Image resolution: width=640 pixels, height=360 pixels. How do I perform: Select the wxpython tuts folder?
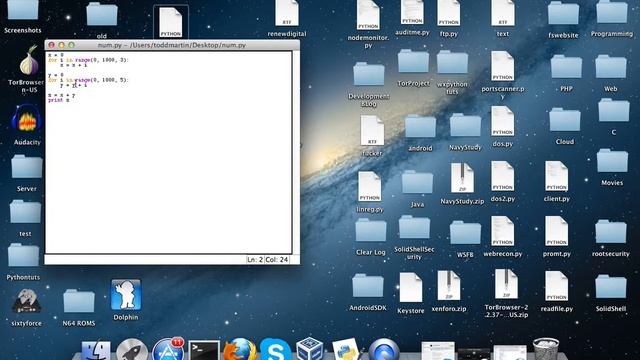[x=452, y=62]
